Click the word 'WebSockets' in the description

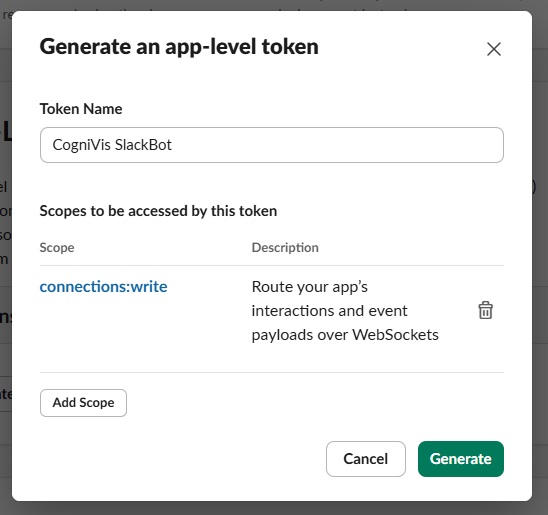(x=395, y=335)
